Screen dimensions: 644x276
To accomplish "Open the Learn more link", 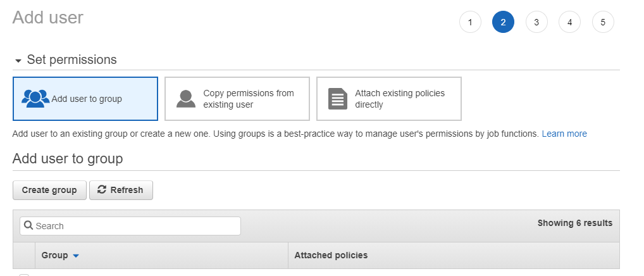I will click(564, 134).
